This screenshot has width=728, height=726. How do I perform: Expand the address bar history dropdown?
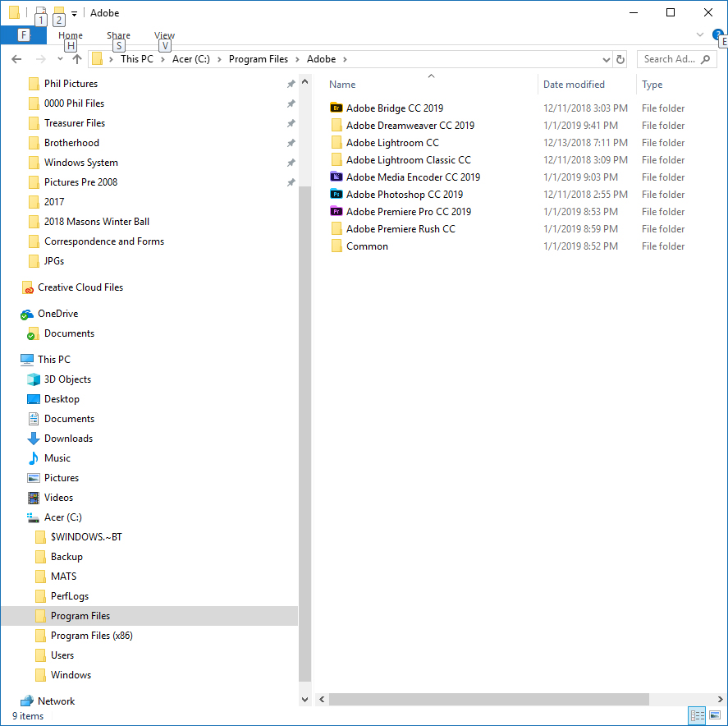[606, 59]
